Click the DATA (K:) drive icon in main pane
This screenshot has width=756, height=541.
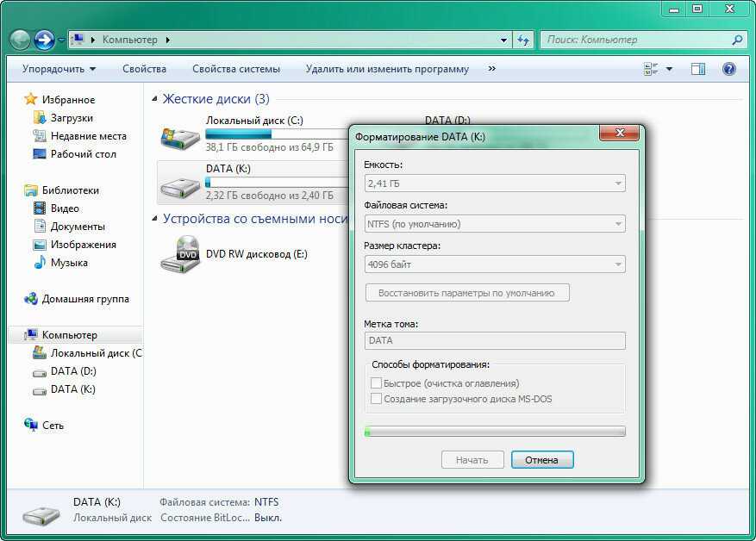(x=180, y=186)
